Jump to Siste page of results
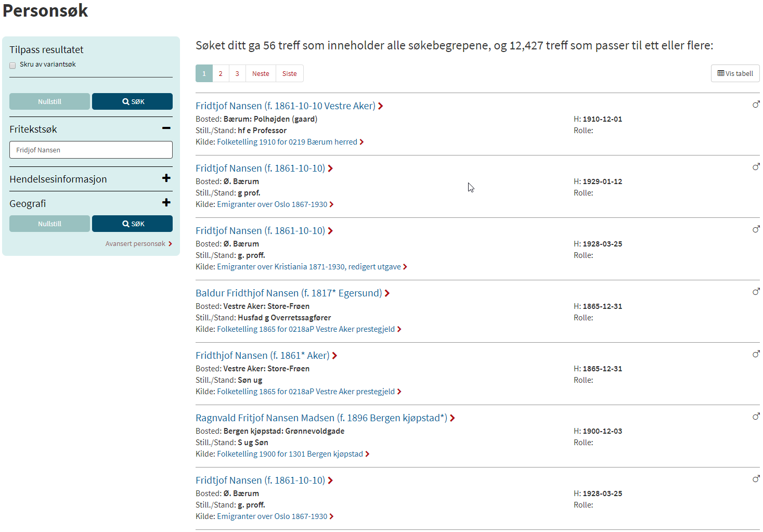The width and height of the screenshot is (763, 532). point(289,74)
